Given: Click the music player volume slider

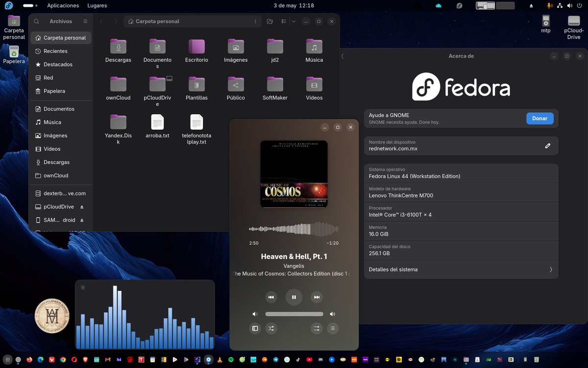Looking at the screenshot, I should click(294, 314).
